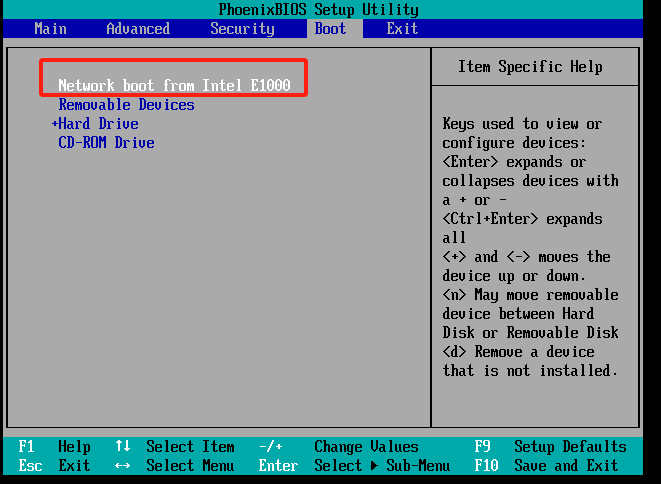Viewport: 661px width, 484px height.
Task: Select the Boot tab
Action: tap(330, 29)
